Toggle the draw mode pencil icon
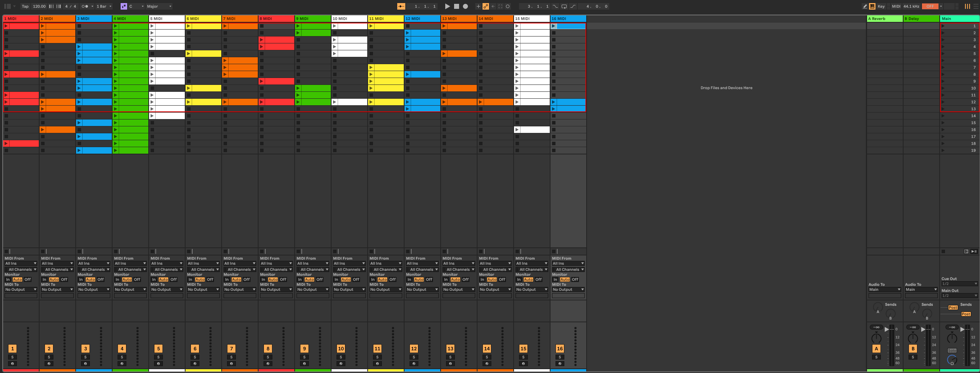Screen dimensions: 980x373 pos(865,7)
